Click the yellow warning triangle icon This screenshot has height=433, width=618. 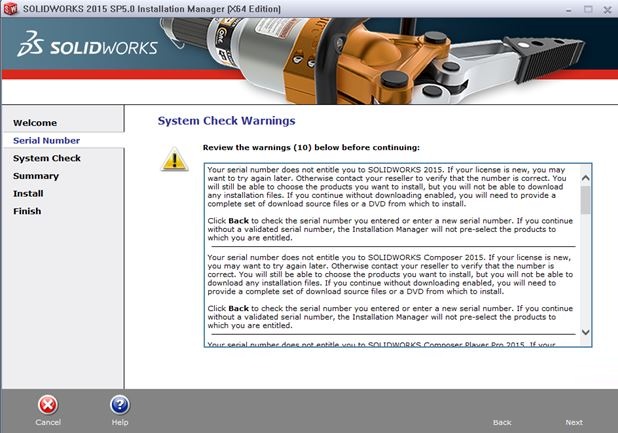point(175,159)
